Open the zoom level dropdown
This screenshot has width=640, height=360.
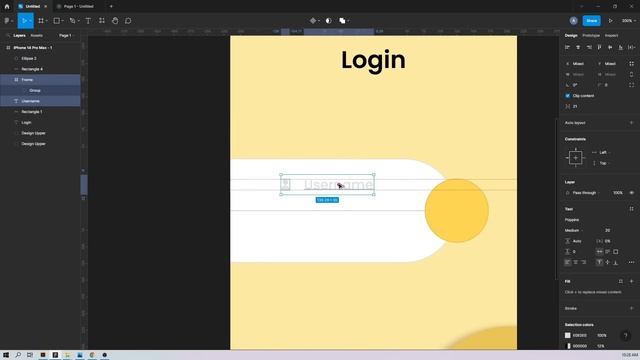[629, 21]
